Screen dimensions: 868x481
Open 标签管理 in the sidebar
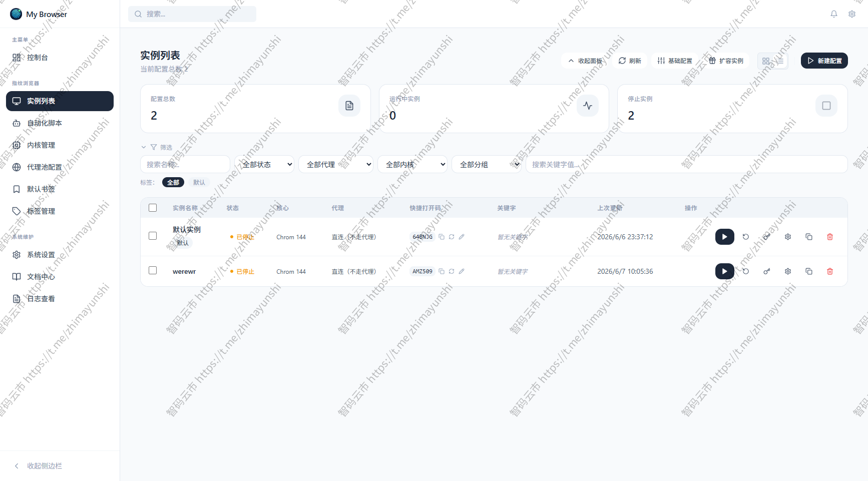click(60, 211)
